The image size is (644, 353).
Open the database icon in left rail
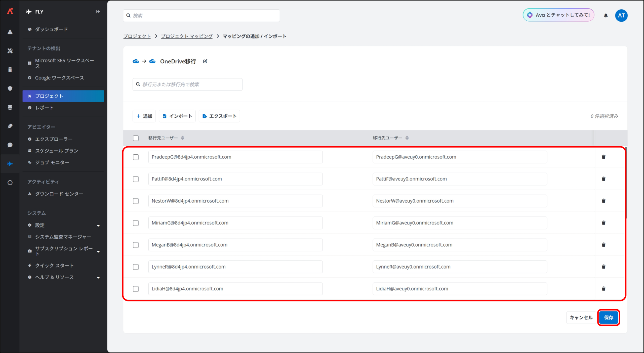[10, 107]
